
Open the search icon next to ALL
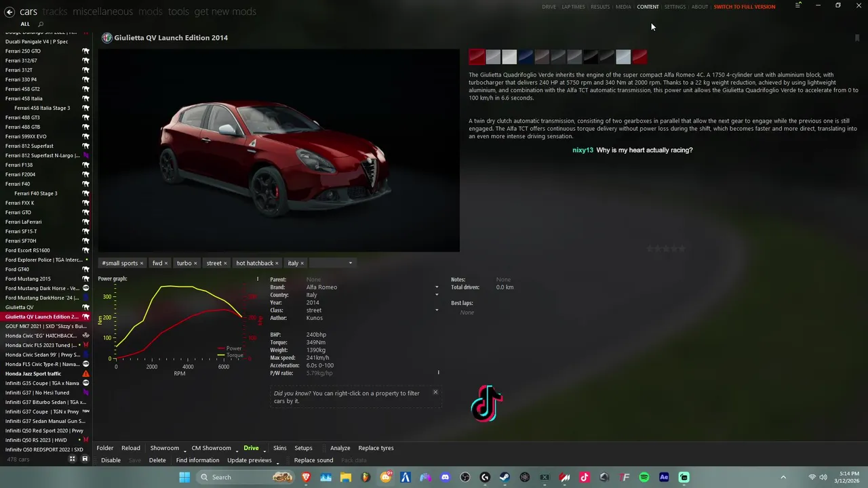tap(41, 24)
